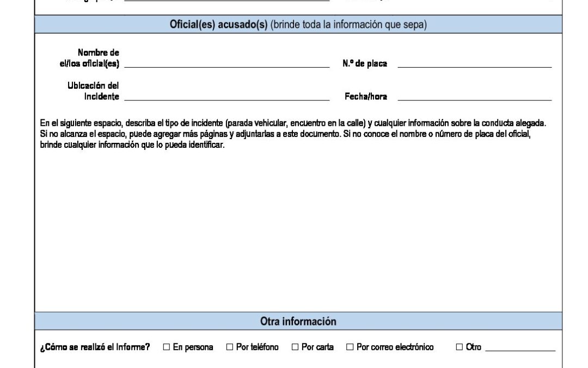
Task: Click the 'Fecha/hora' label text
Action: pos(366,97)
